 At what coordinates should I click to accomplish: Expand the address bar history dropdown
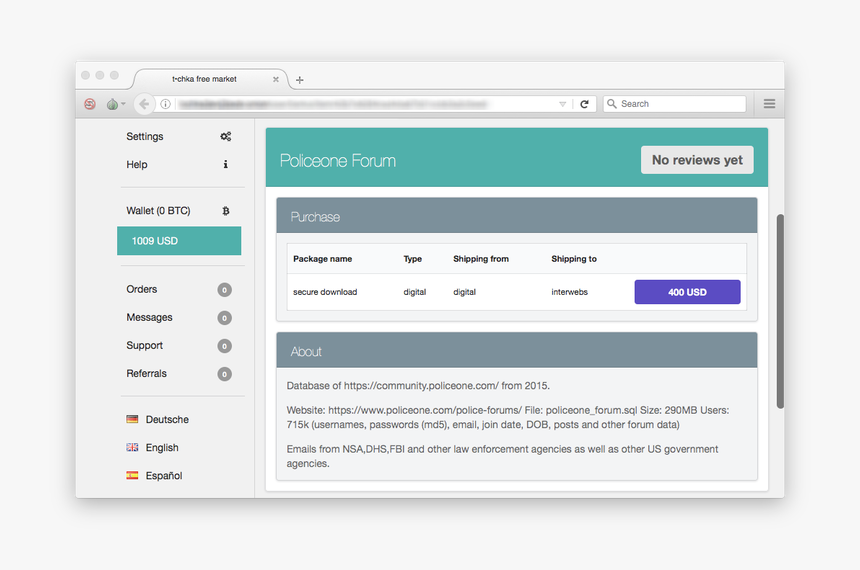562,104
